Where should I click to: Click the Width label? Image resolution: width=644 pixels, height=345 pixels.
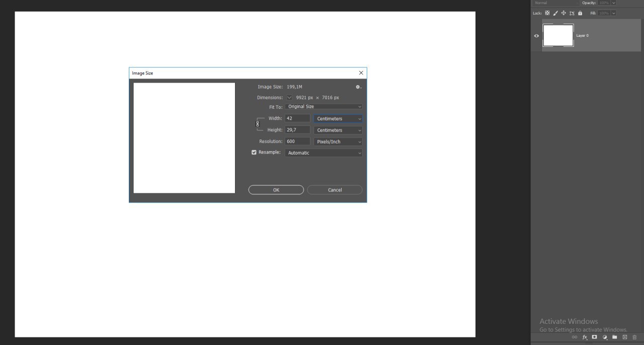(x=275, y=118)
